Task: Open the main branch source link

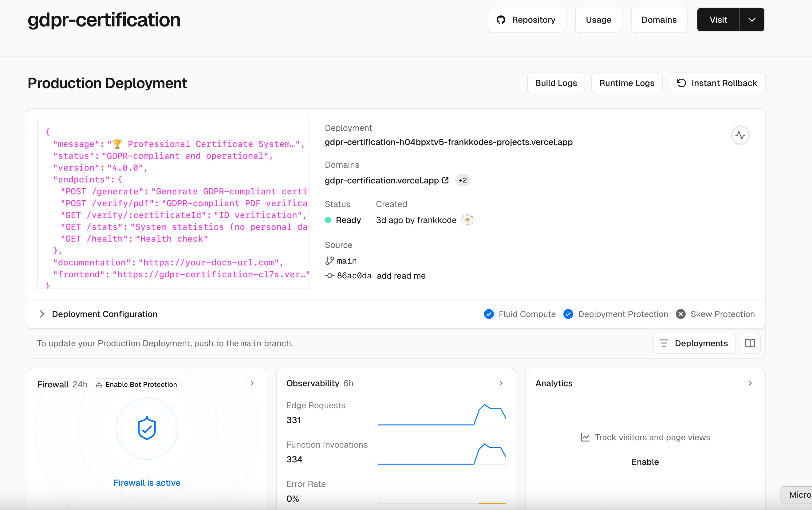Action: tap(347, 261)
